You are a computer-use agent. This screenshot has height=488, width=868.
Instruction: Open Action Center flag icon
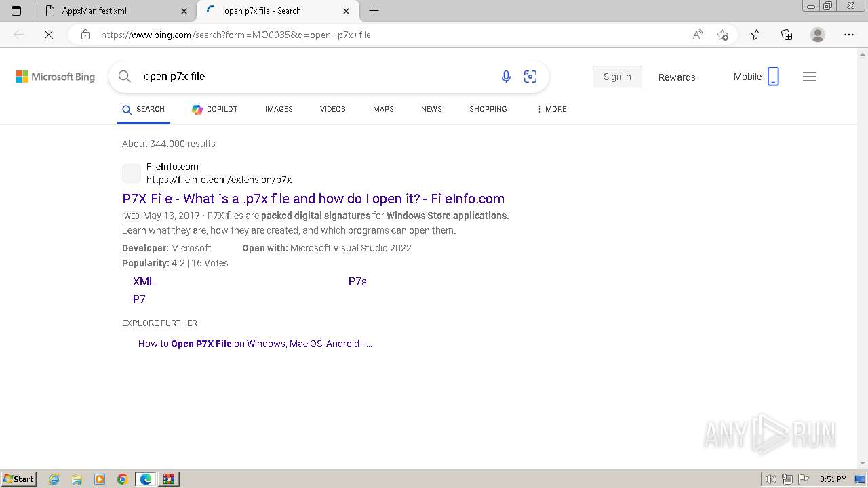click(x=804, y=479)
